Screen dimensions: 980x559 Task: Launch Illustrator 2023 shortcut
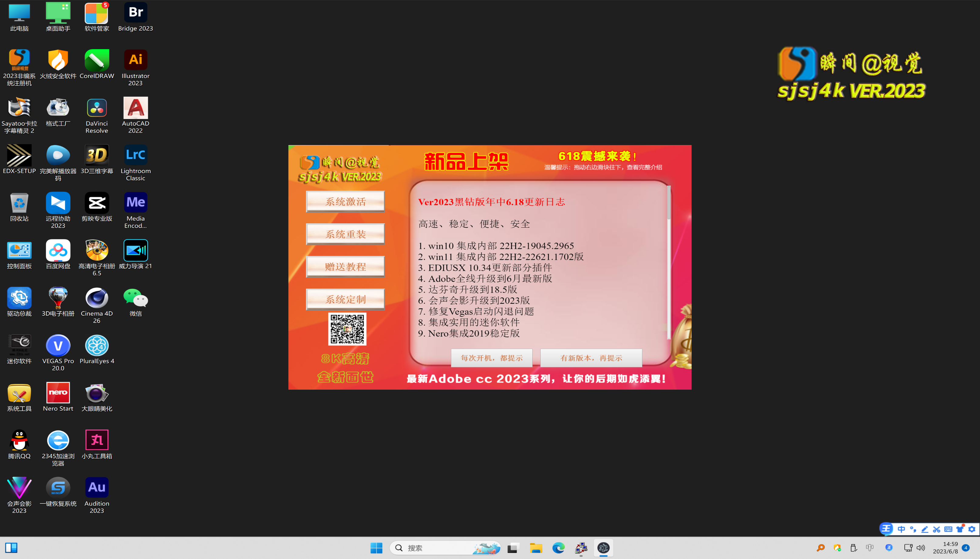[135, 68]
